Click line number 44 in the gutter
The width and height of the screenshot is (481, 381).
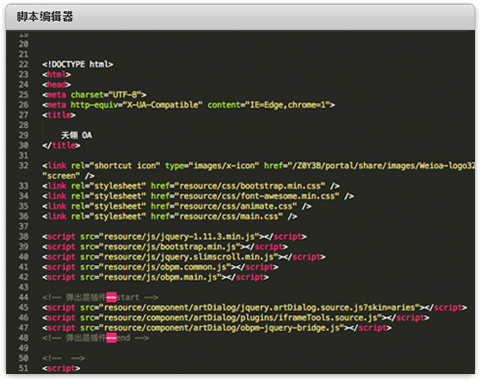[23, 297]
